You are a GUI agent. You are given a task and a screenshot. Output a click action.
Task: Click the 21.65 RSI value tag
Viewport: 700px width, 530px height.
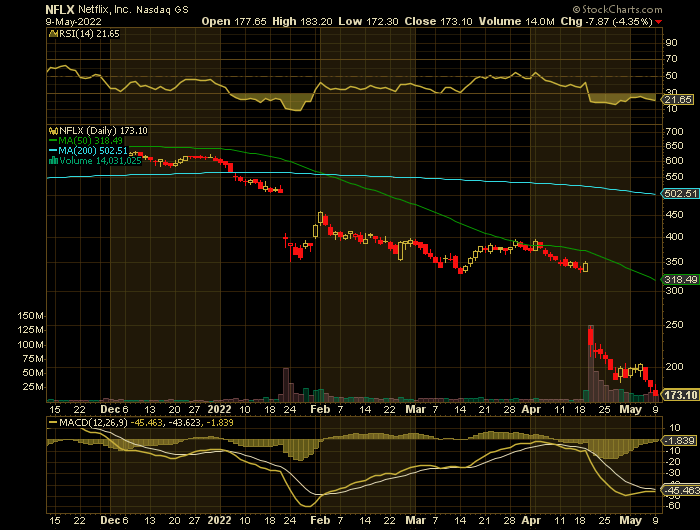(x=678, y=100)
